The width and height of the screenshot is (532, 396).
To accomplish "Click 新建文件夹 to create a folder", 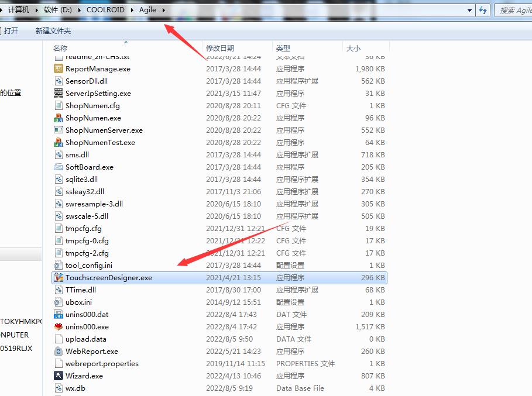I will coord(53,31).
